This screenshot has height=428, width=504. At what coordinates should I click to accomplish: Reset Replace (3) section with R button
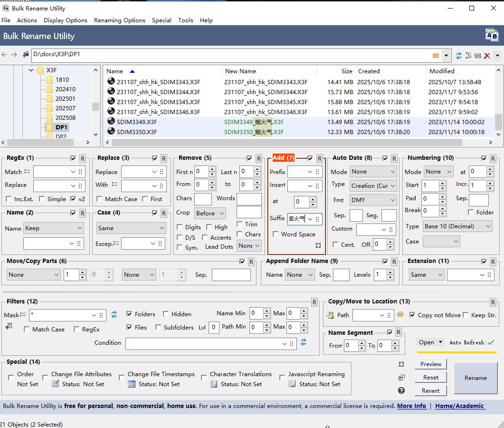click(163, 158)
